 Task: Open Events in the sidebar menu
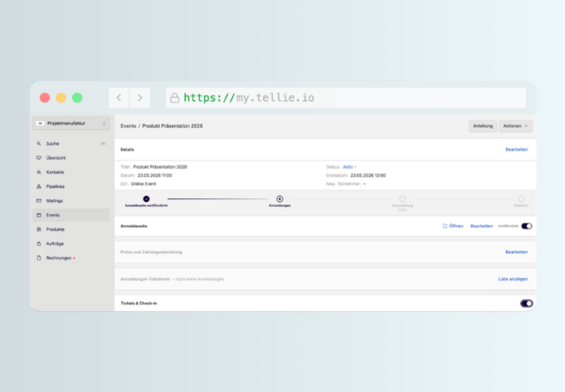pyautogui.click(x=53, y=215)
